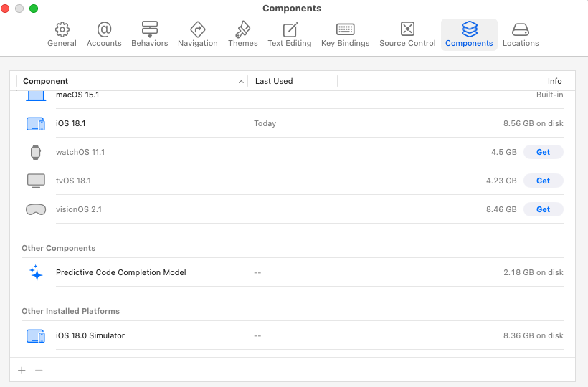Switch to the Behaviors tab label
Screen dimensions: 588x387
(150, 43)
